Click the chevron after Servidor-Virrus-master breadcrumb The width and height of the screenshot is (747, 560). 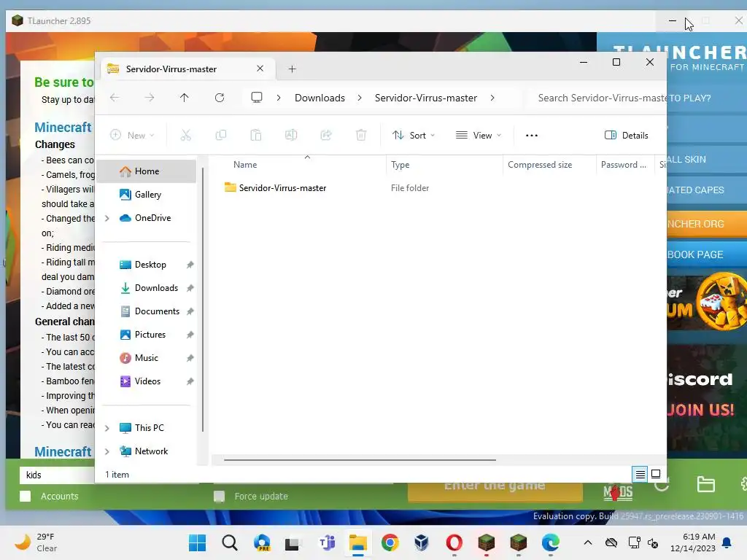pyautogui.click(x=492, y=98)
